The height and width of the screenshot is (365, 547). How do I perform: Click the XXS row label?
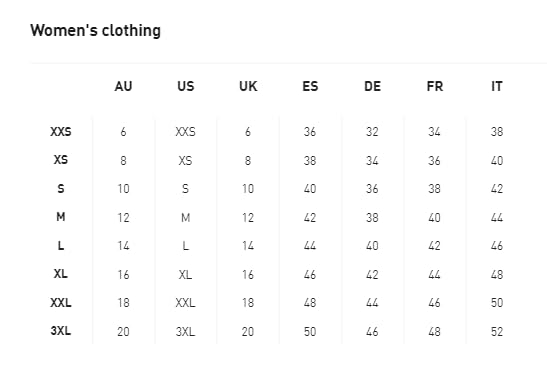click(x=61, y=132)
